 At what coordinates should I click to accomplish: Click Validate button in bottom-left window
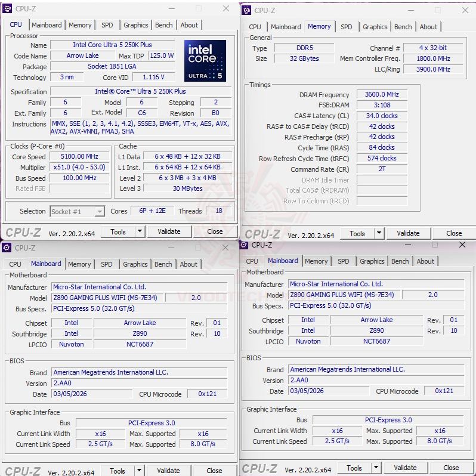pyautogui.click(x=168, y=471)
